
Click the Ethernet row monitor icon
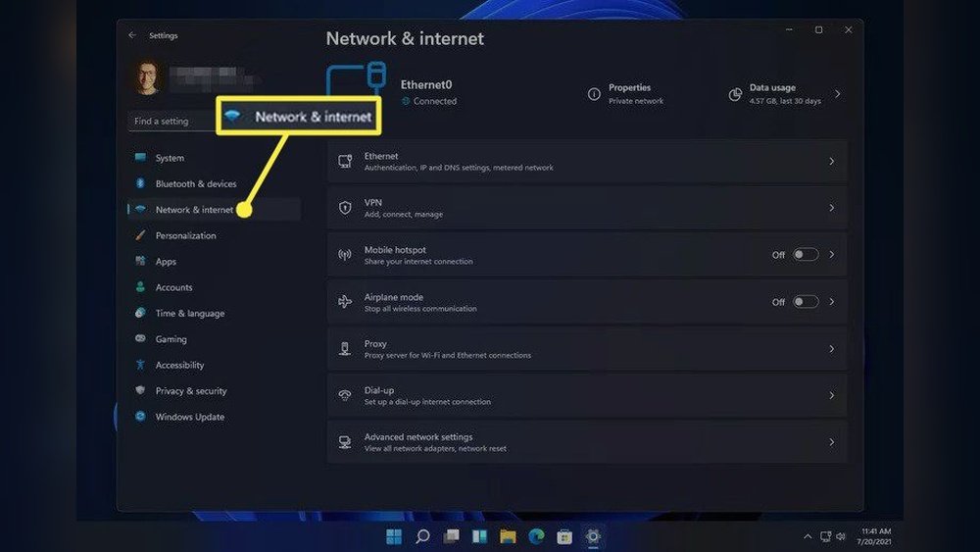[x=345, y=162]
